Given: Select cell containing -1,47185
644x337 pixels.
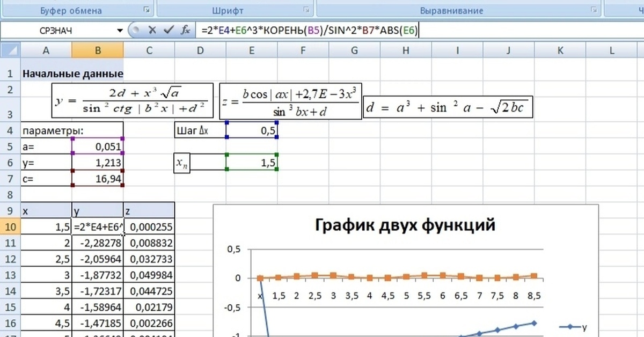Looking at the screenshot, I should point(97,324).
